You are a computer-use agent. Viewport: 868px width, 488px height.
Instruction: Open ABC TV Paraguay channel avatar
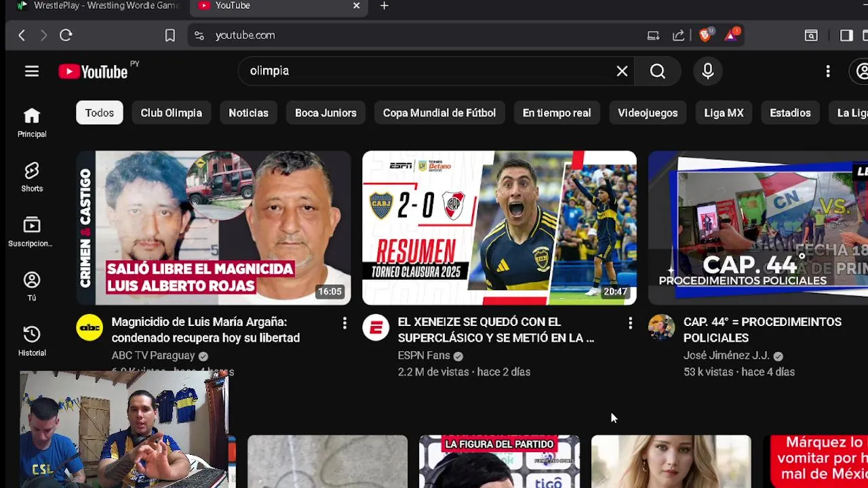coord(90,328)
